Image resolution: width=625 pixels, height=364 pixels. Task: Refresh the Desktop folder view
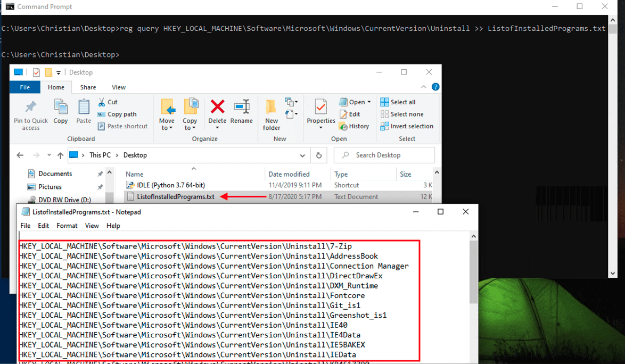pyautogui.click(x=319, y=155)
